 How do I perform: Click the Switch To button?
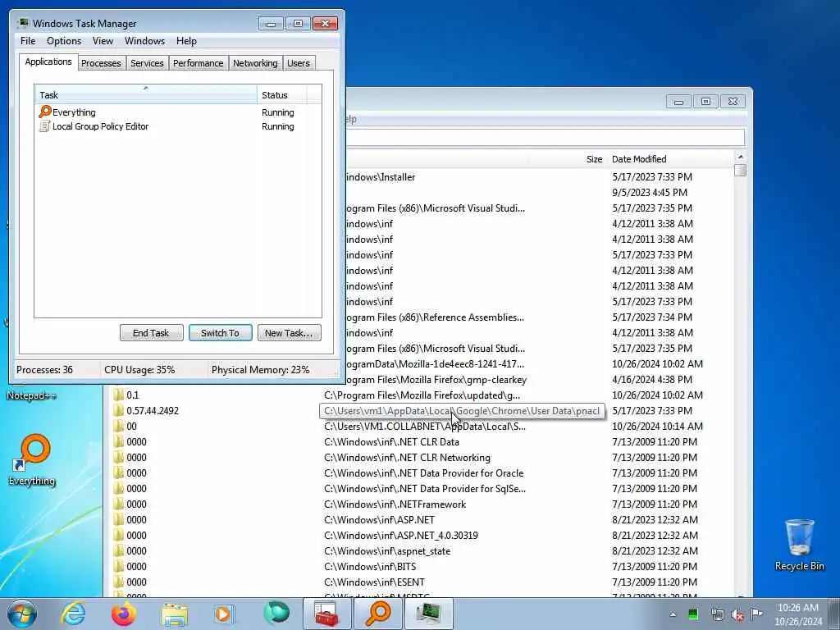point(220,333)
